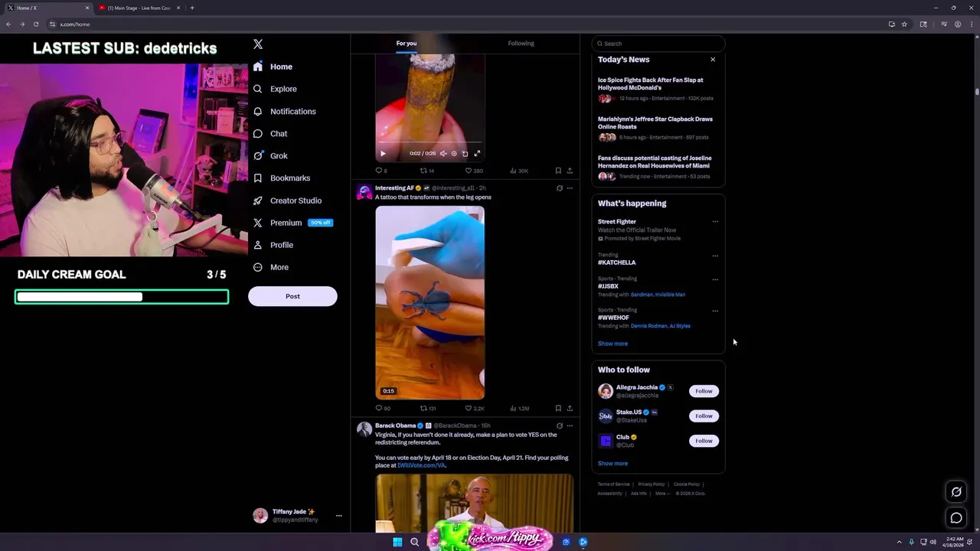This screenshot has width=980, height=551.
Task: Open the floating messages button
Action: click(x=956, y=518)
